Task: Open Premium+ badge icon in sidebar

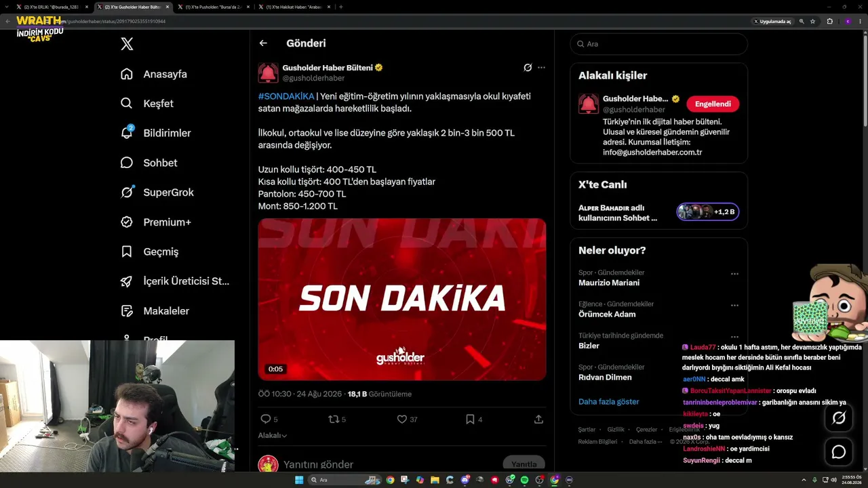Action: click(x=127, y=222)
